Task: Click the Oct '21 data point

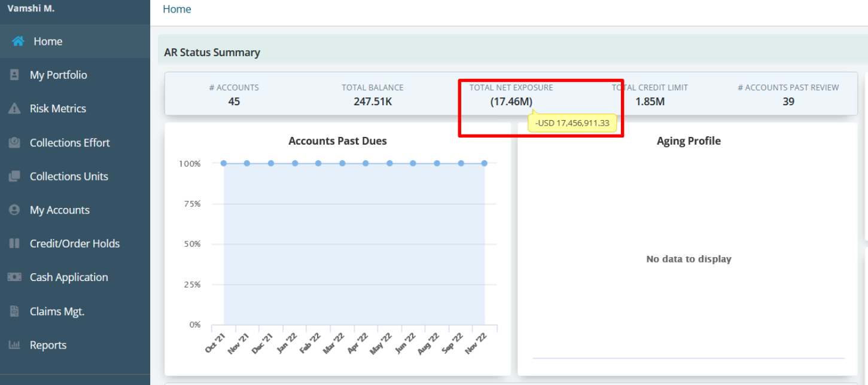Action: click(x=224, y=163)
